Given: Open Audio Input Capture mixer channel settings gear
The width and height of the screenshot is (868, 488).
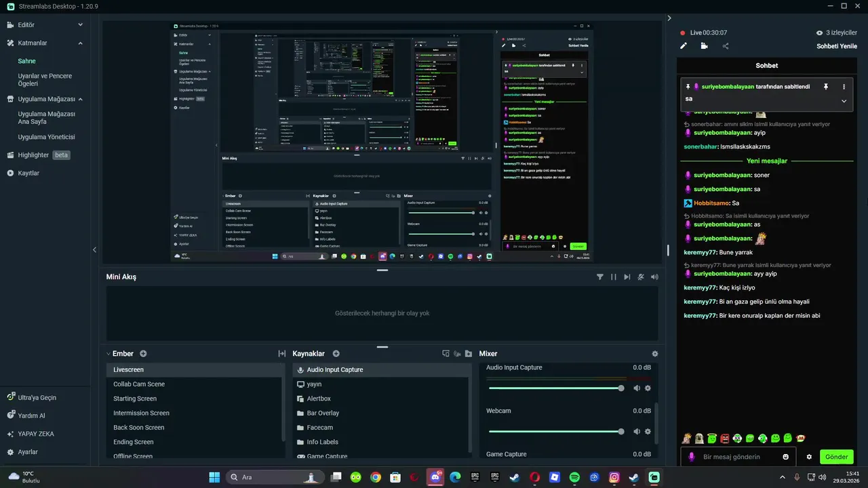Looking at the screenshot, I should pos(648,388).
